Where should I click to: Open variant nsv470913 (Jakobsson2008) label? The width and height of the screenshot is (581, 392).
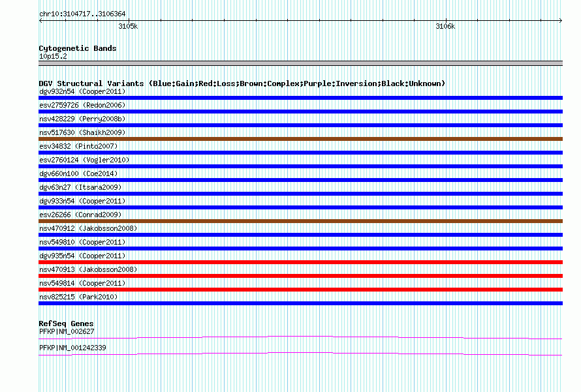click(x=88, y=269)
